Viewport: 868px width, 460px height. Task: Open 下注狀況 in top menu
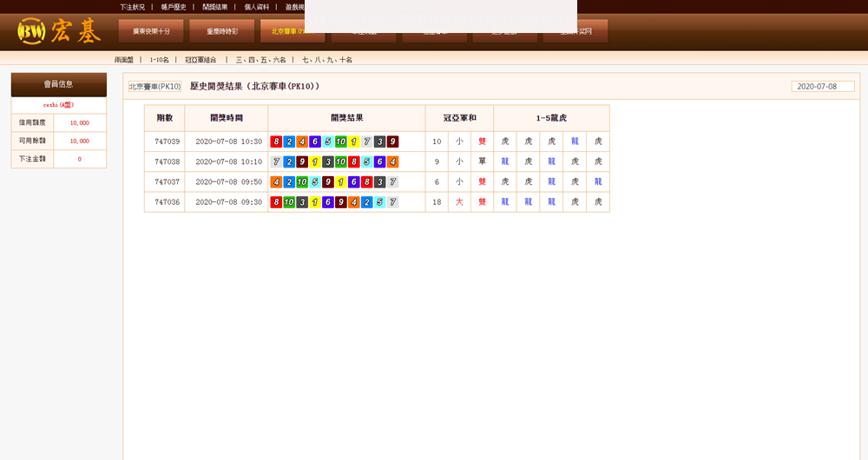(x=132, y=7)
